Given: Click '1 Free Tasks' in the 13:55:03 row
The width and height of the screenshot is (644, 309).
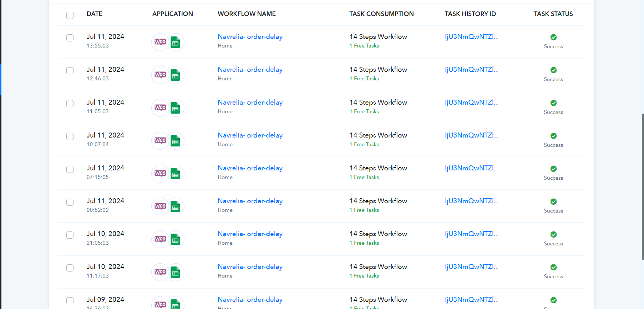Looking at the screenshot, I should [x=364, y=46].
